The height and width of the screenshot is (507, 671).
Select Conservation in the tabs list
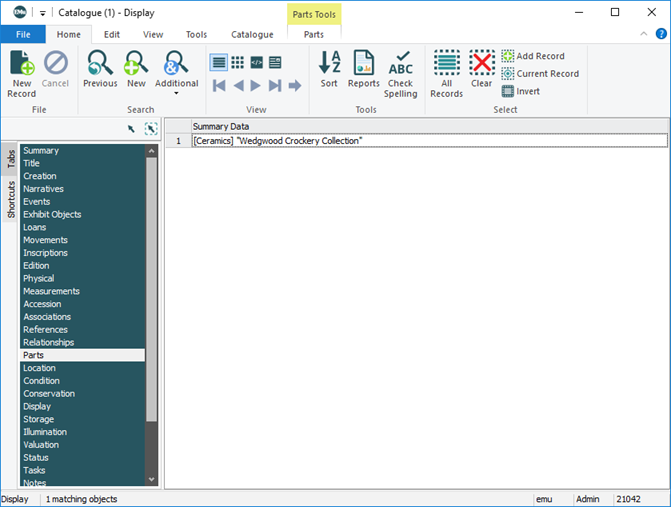pyautogui.click(x=48, y=394)
